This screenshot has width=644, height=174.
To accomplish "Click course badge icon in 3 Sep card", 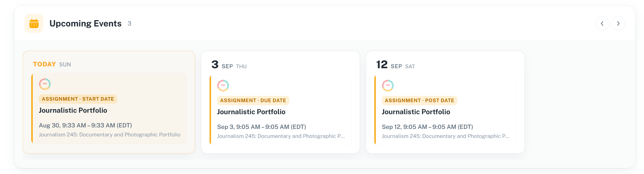I will pyautogui.click(x=223, y=86).
